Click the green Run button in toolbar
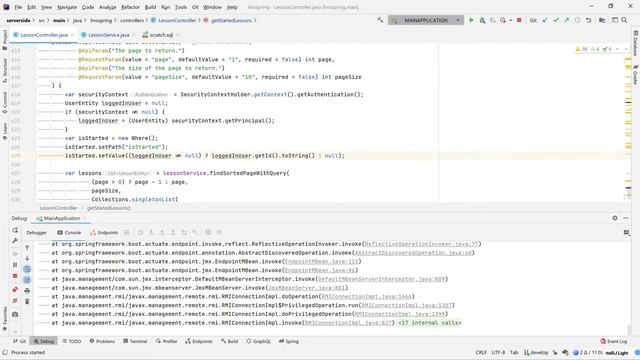This screenshot has height=360, width=640. 471,20
